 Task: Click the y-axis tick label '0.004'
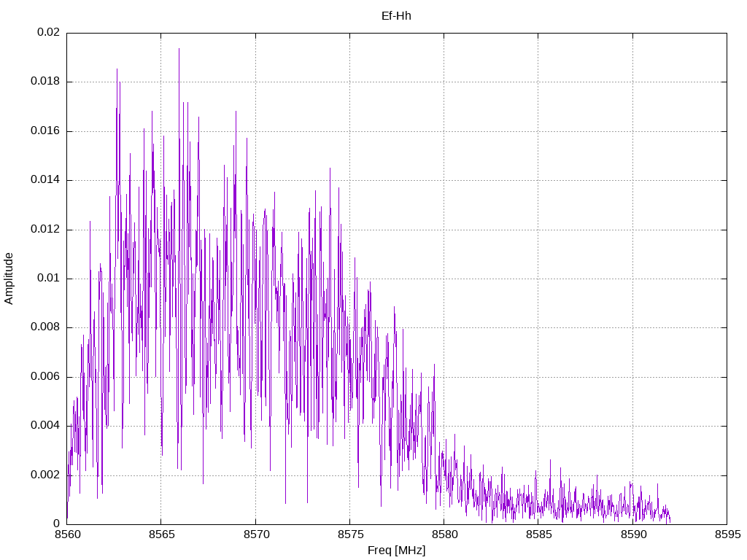point(45,425)
